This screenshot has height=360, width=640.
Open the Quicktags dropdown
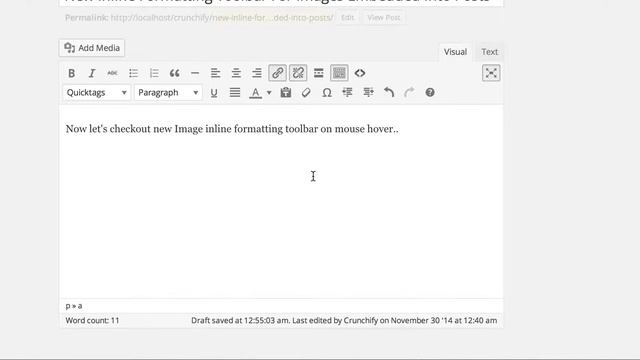tap(96, 93)
